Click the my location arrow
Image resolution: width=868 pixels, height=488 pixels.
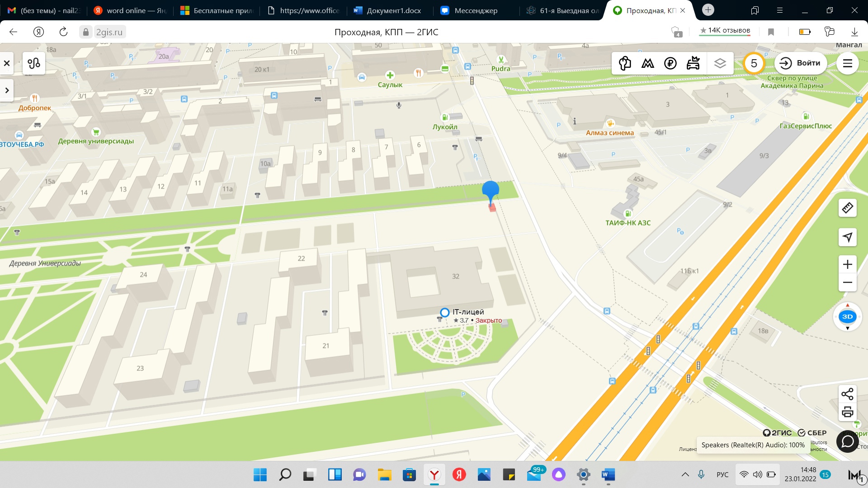(847, 237)
